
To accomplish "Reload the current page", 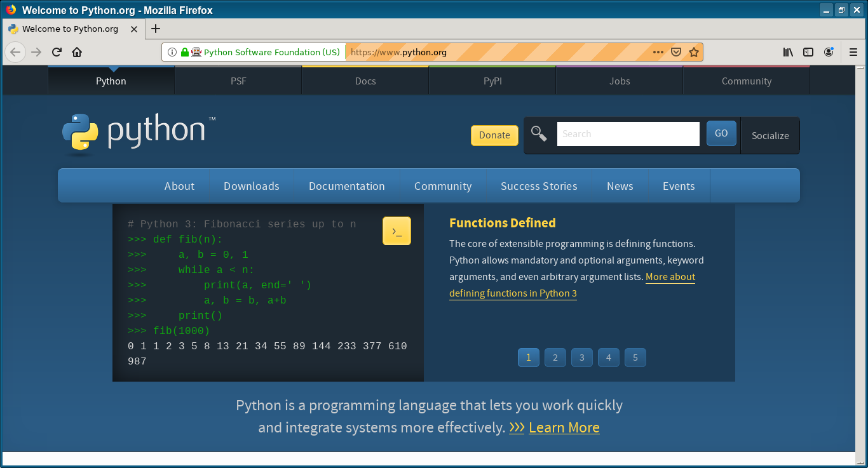I will (57, 52).
